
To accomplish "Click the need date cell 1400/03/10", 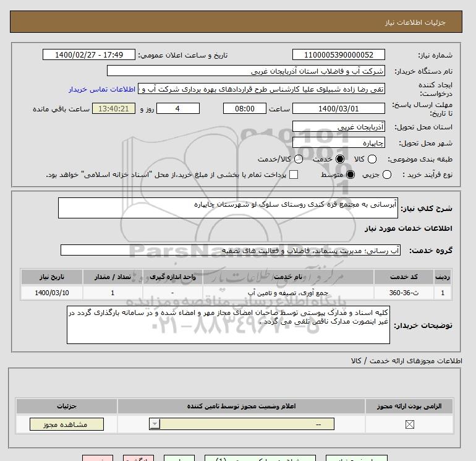I will click(52, 293).
